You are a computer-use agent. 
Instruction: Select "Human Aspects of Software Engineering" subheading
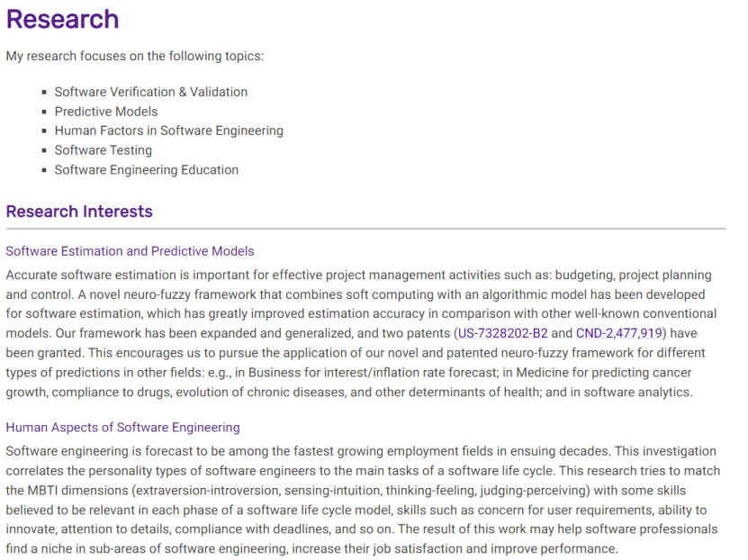click(x=122, y=428)
